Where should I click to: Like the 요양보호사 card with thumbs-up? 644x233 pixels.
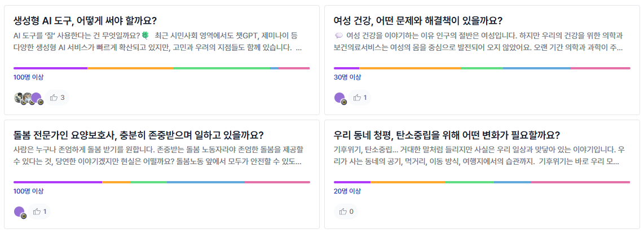(x=39, y=212)
